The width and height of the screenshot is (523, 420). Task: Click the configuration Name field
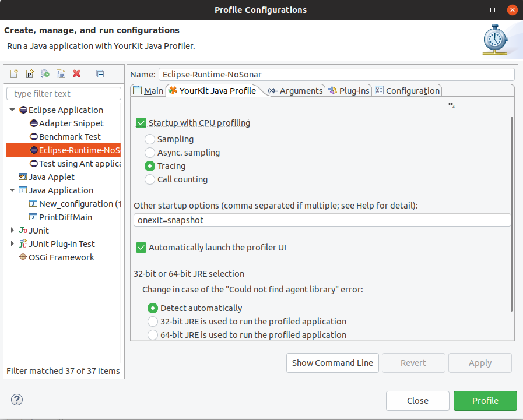click(336, 75)
